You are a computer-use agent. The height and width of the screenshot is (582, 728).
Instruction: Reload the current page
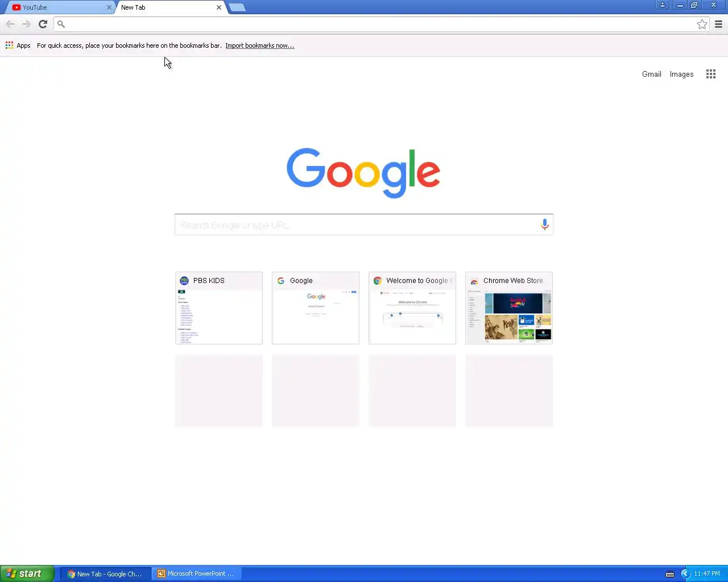point(43,24)
